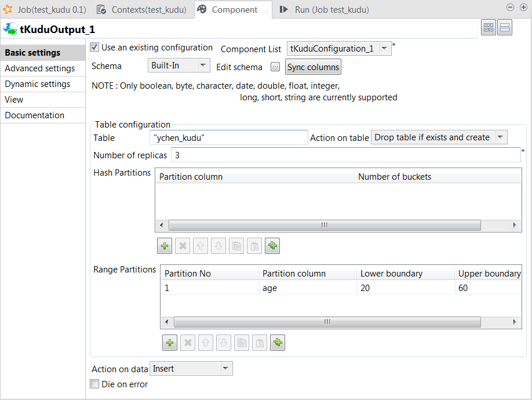Uncheck Use an existing configuration
The image size is (532, 400).
(x=95, y=48)
